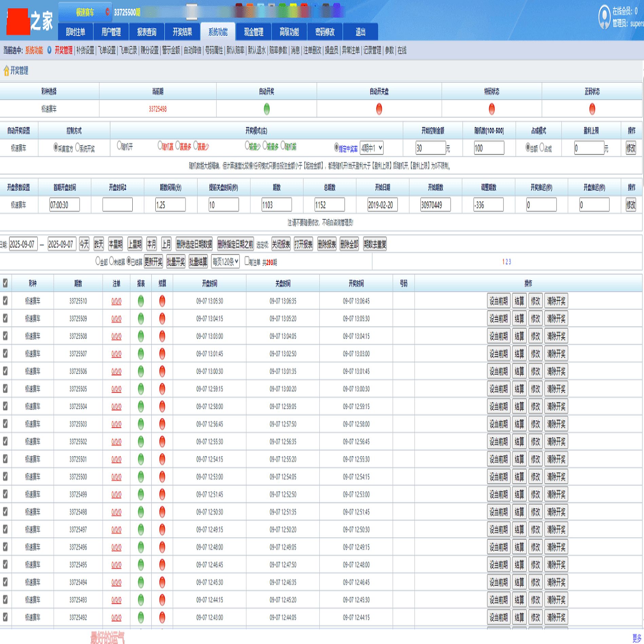This screenshot has height=644, width=644.
Task: Select the 系统开奖 radio button
Action: (78, 147)
